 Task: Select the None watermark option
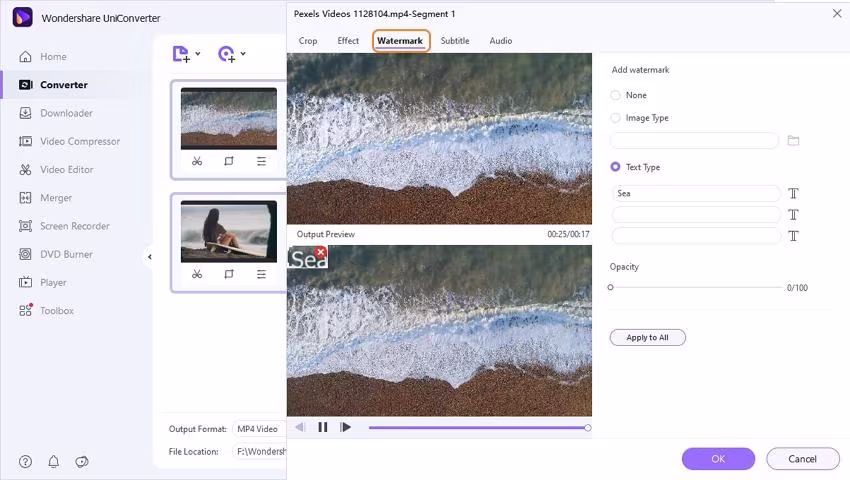(615, 95)
